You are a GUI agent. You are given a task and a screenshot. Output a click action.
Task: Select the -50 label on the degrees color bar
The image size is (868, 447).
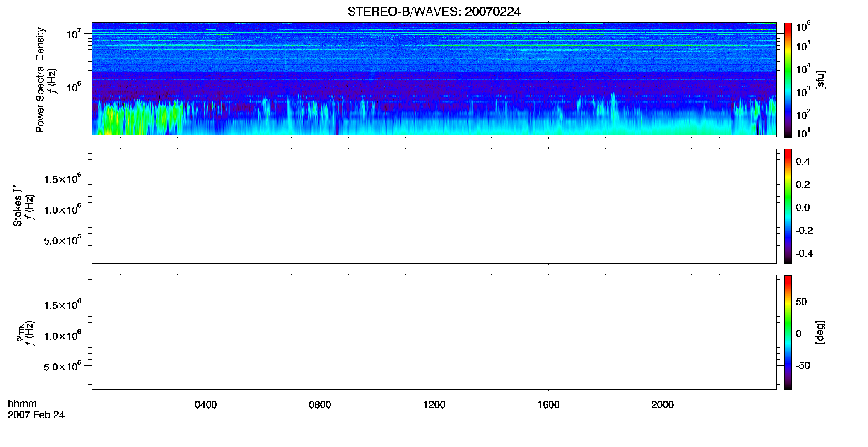[803, 365]
